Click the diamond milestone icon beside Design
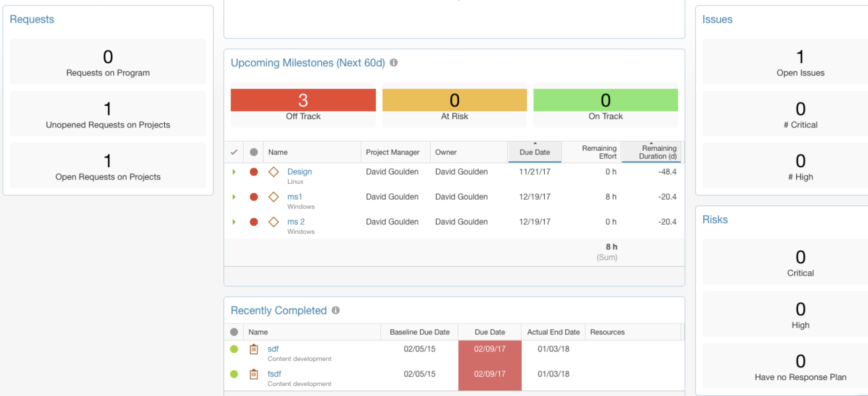 pos(274,172)
